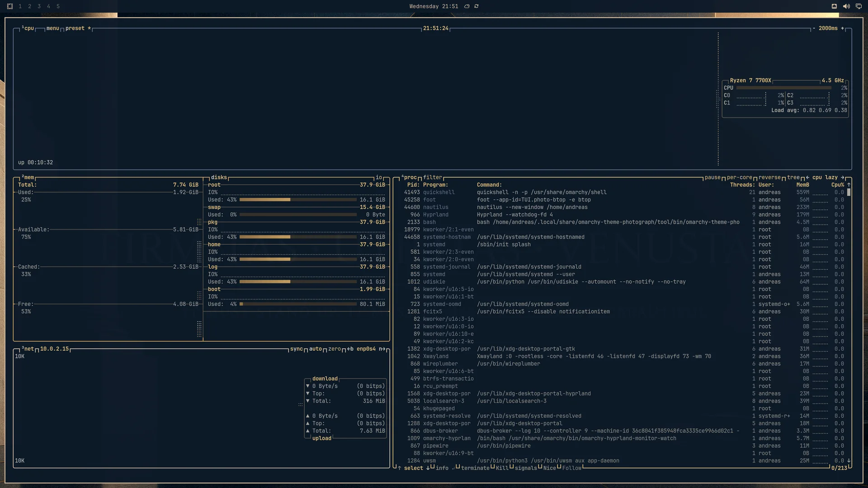
Task: Switch sort column with right arrow after lazy
Action: pyautogui.click(x=842, y=178)
